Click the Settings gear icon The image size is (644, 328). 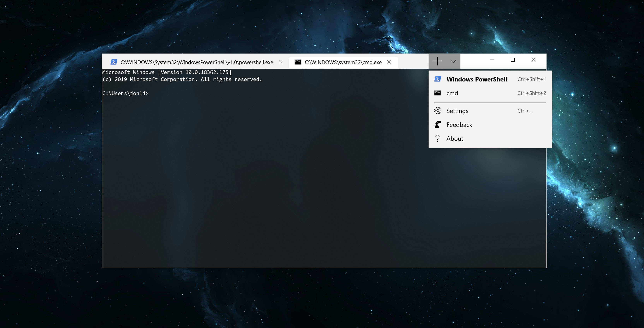[438, 110]
